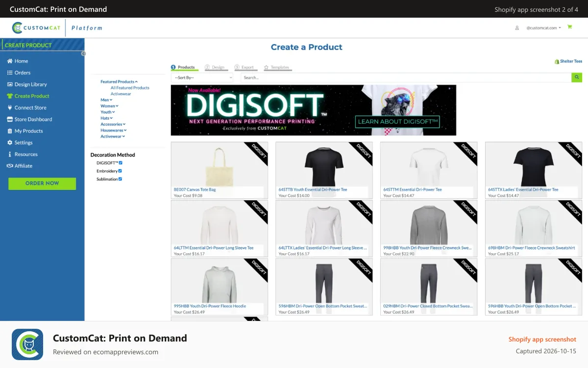Click the Templates star icon
588x368 pixels.
click(266, 67)
